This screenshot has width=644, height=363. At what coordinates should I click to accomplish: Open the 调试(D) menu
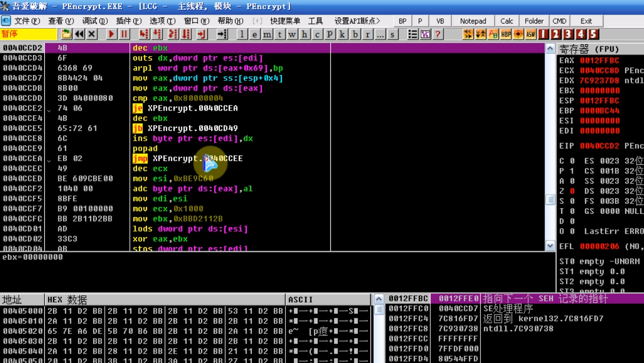click(x=95, y=21)
